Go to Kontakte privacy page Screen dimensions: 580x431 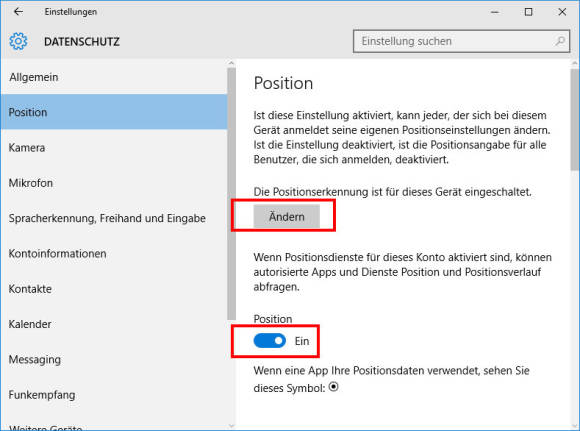click(114, 289)
